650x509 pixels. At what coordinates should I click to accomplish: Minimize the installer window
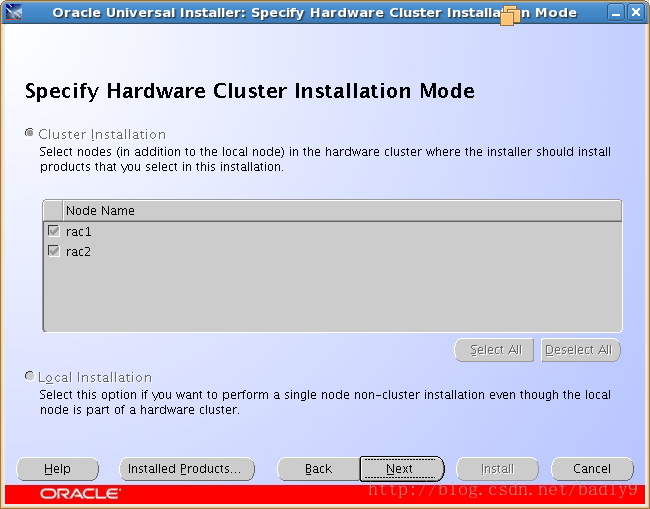(616, 12)
